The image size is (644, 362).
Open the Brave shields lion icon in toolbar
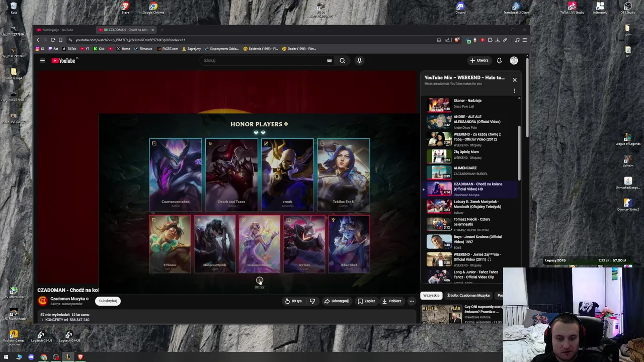pyautogui.click(x=457, y=40)
